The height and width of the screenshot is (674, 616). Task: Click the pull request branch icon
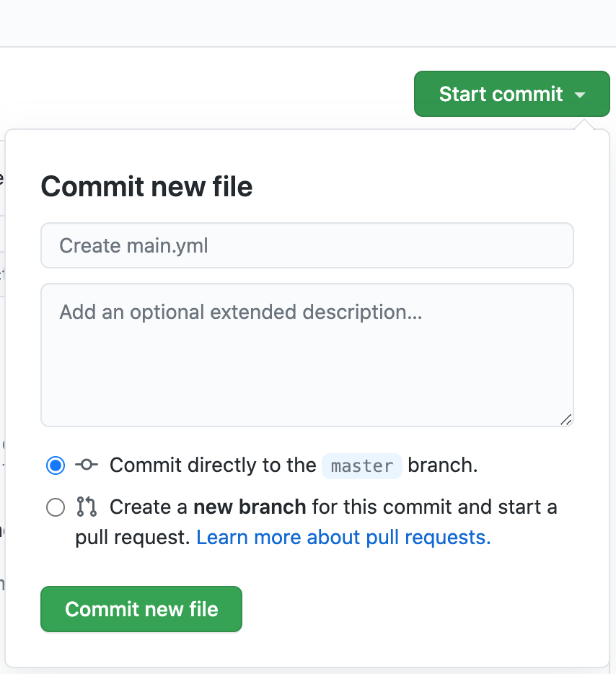tap(87, 507)
